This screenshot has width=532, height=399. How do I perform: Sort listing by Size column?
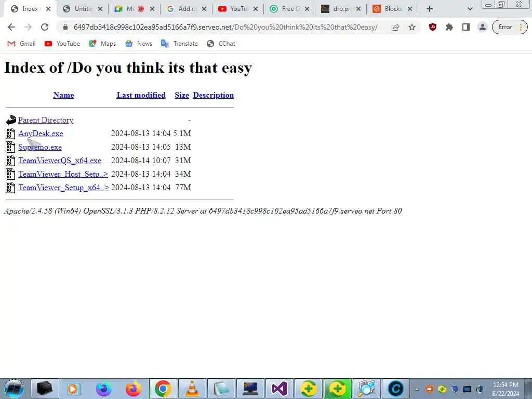[182, 95]
